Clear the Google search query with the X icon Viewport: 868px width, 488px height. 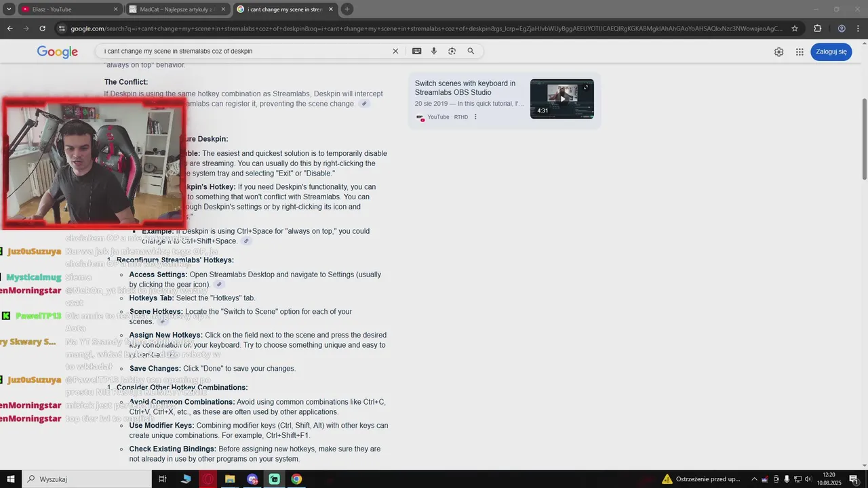pos(395,51)
